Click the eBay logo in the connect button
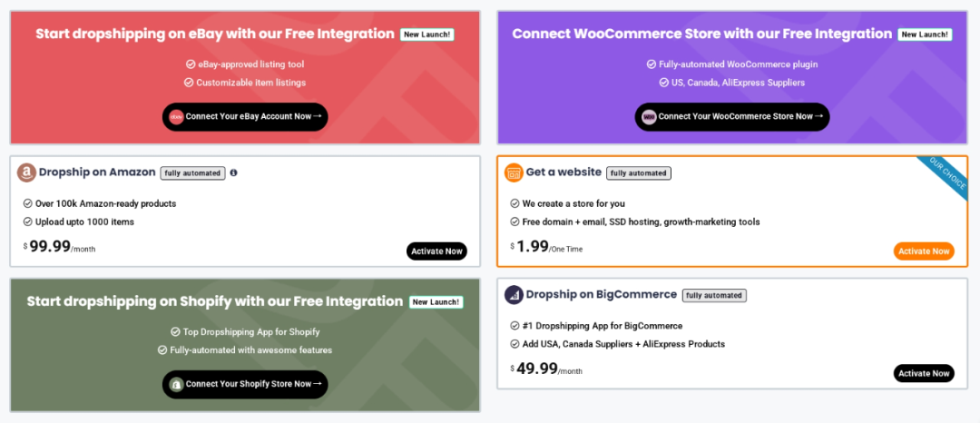Viewport: 980px width, 423px height. point(177,116)
